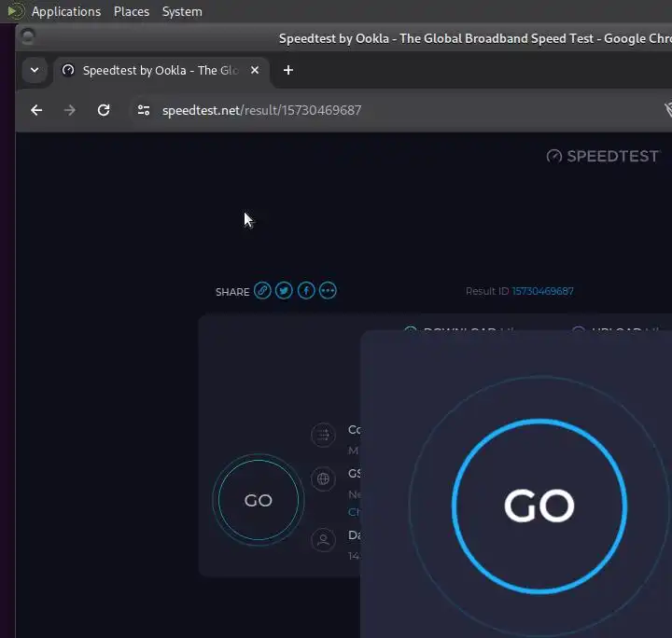
Task: Open more share options icon
Action: (x=328, y=291)
